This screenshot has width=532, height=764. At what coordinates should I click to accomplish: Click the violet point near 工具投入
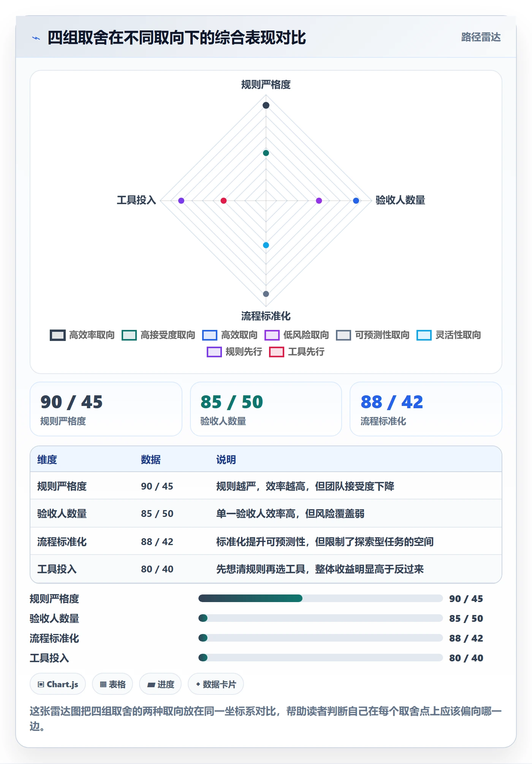click(181, 201)
